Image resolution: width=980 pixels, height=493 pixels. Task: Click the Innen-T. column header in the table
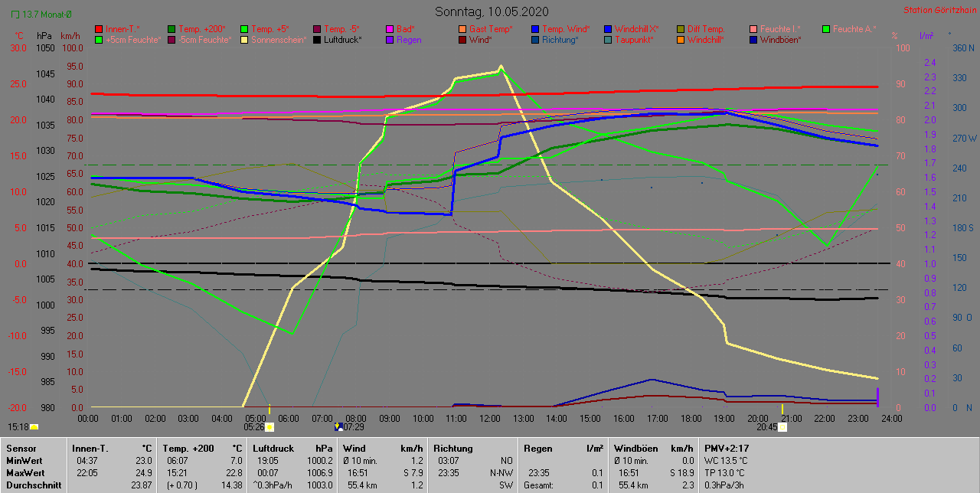click(x=90, y=448)
